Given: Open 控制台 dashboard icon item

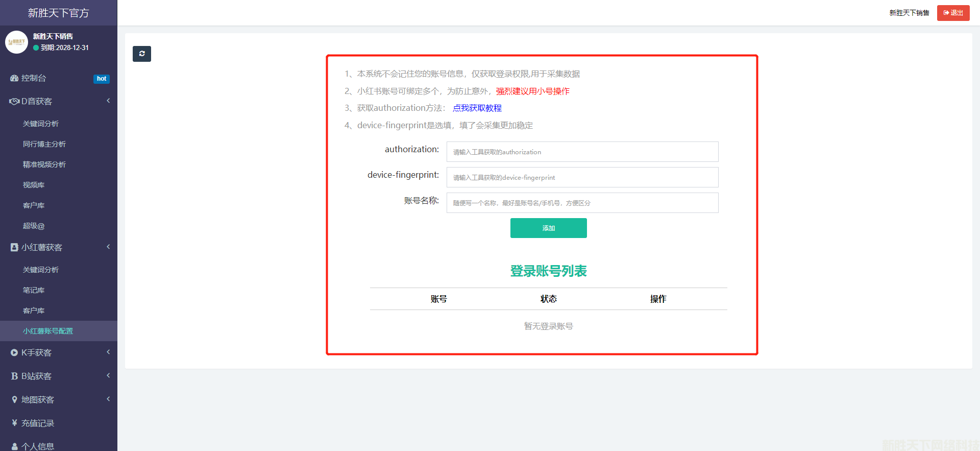Looking at the screenshot, I should [14, 78].
